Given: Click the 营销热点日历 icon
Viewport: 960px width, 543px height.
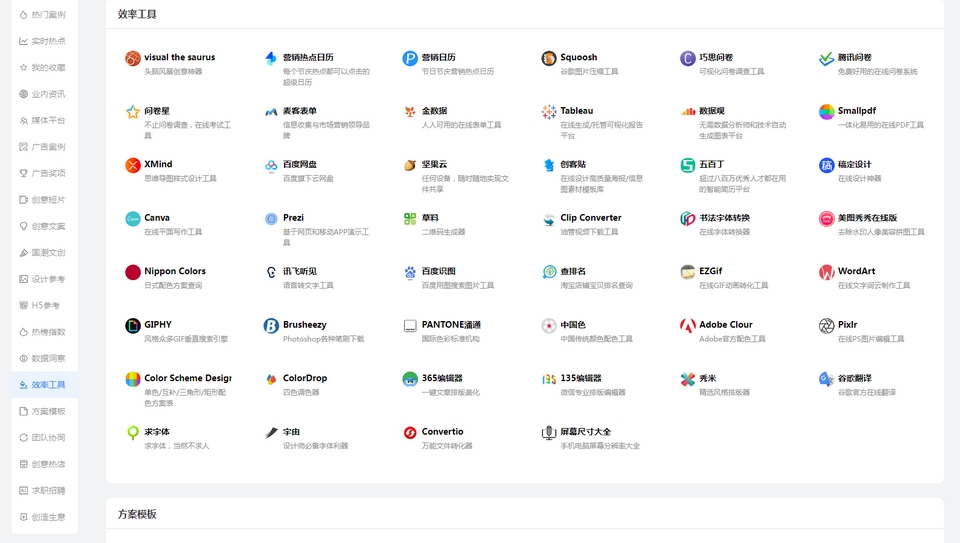Looking at the screenshot, I should pos(271,58).
